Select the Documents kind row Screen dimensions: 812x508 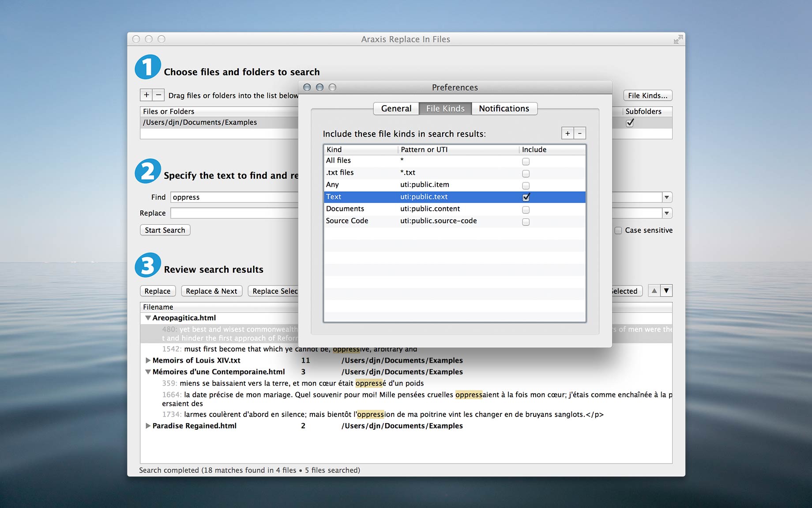coord(455,209)
